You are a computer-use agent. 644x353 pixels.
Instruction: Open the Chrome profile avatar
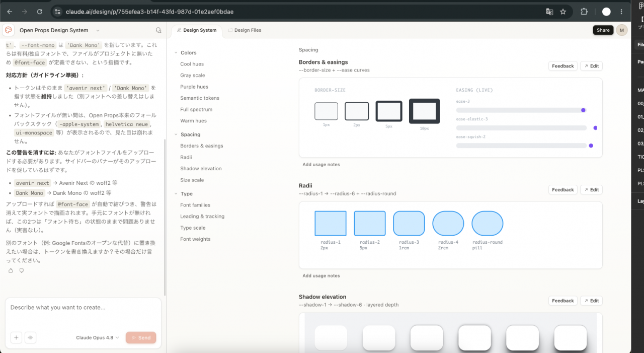coord(606,12)
